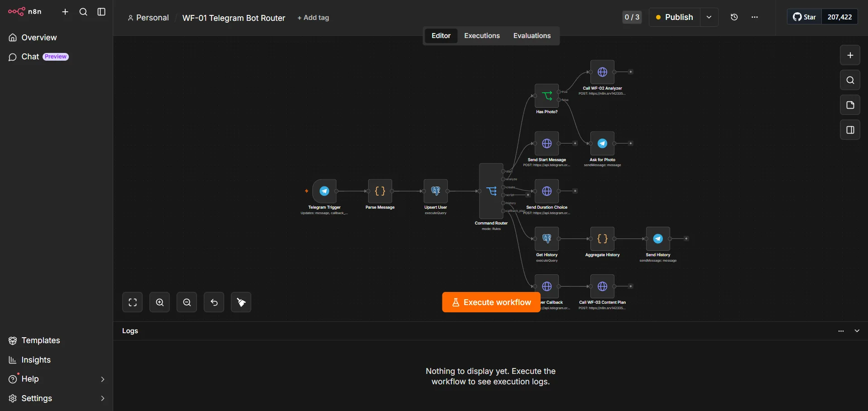Go to Personal project breadcrumb
868x411 pixels.
(148, 18)
